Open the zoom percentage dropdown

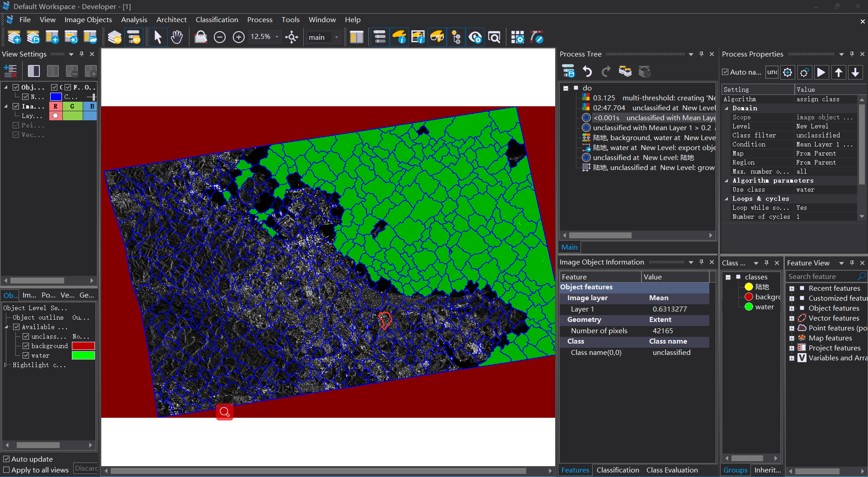click(277, 37)
